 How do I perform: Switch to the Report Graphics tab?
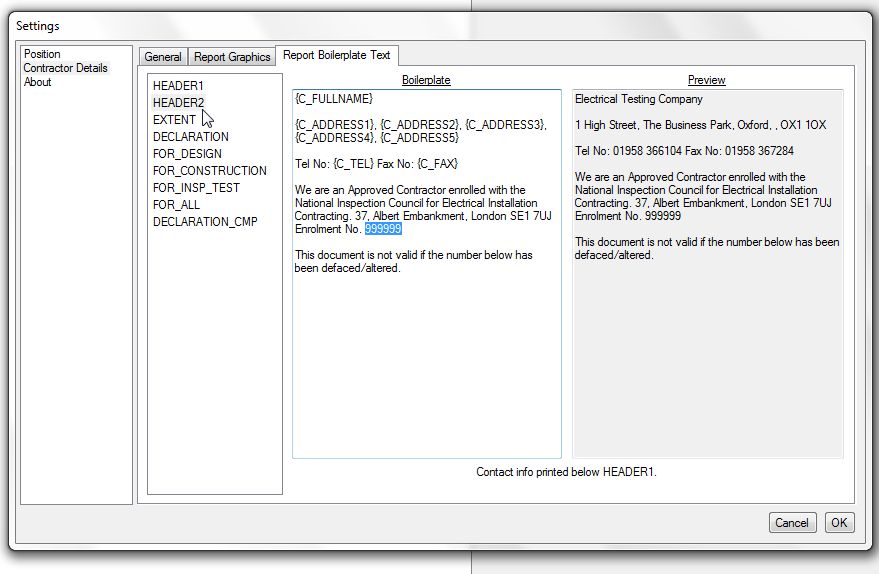point(232,57)
